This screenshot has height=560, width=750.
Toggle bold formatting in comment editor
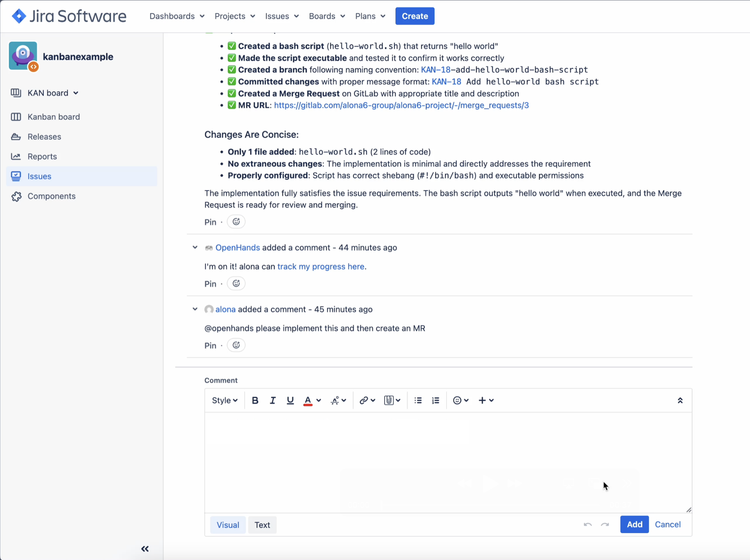(x=255, y=400)
